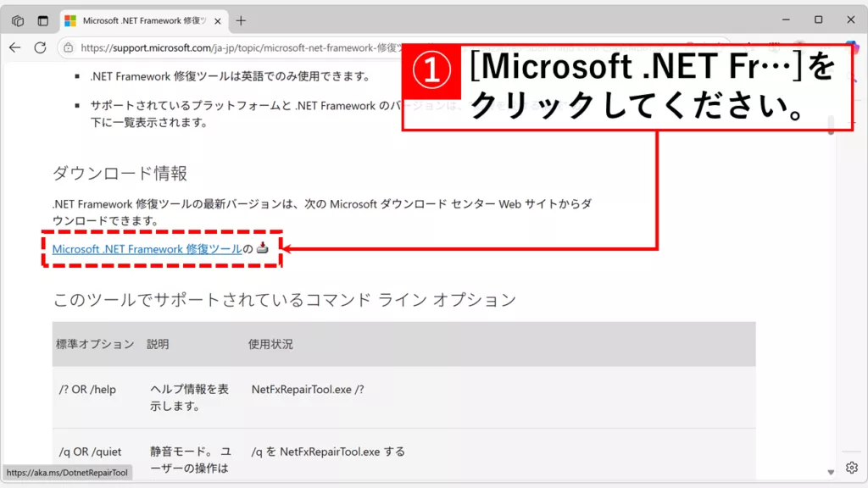Close the Microsoft .NET Framework tab
The height and width of the screenshot is (488, 868).
pyautogui.click(x=216, y=20)
